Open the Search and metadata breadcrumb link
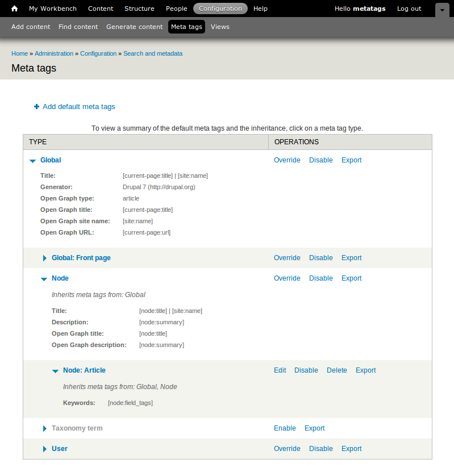 tap(153, 53)
